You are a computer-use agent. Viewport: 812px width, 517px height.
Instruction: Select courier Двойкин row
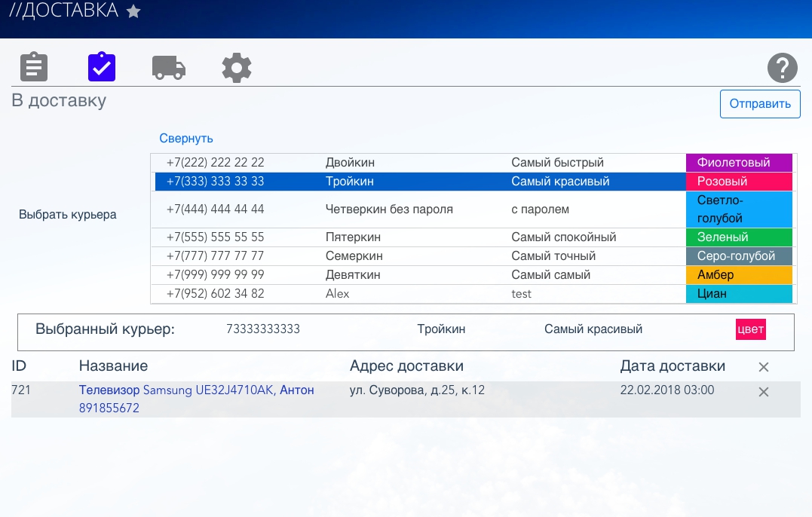pos(350,163)
